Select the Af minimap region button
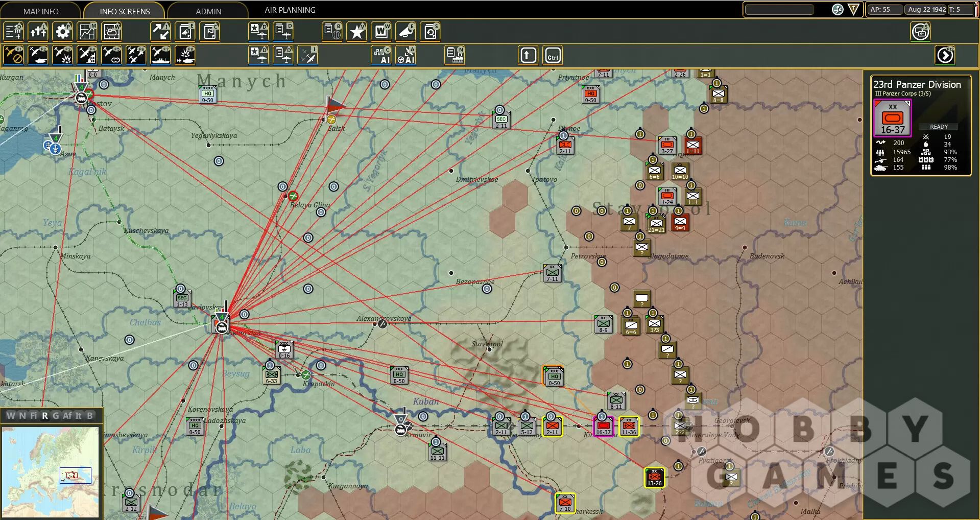 67,416
